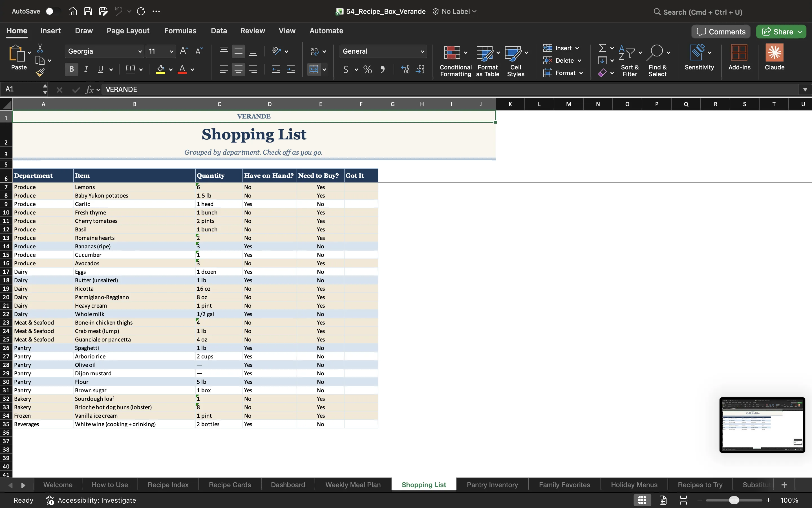Align text right icon in ribbon
812x508 pixels.
(253, 69)
